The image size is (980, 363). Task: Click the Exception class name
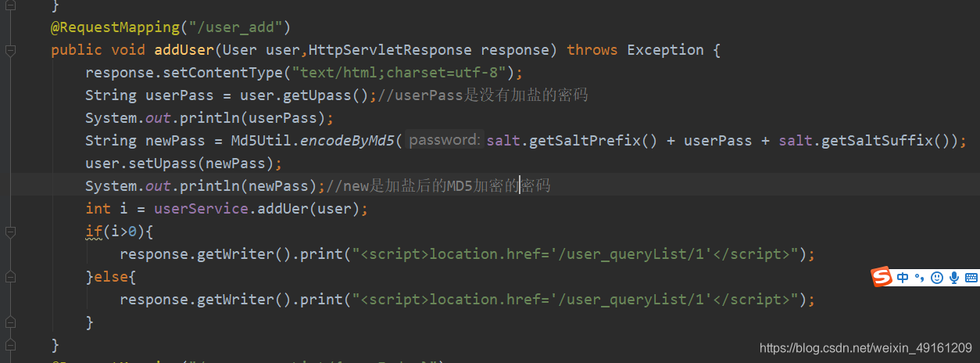[x=665, y=50]
